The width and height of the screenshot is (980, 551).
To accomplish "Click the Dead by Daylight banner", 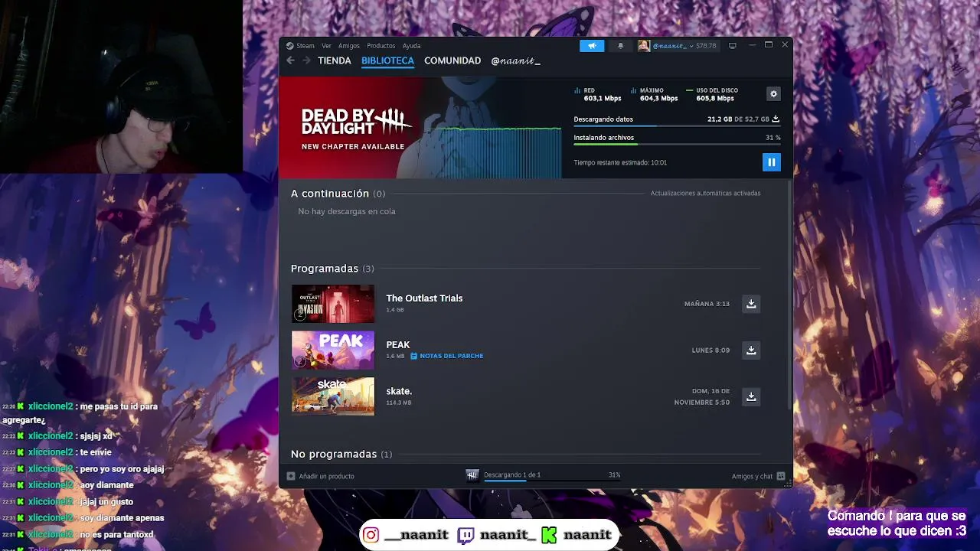I will 420,128.
